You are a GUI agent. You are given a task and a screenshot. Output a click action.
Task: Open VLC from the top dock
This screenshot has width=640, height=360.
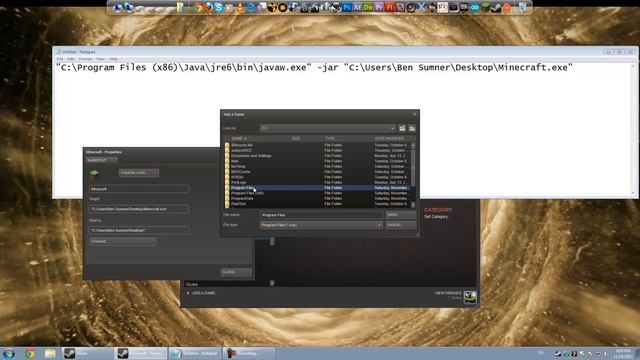240,7
